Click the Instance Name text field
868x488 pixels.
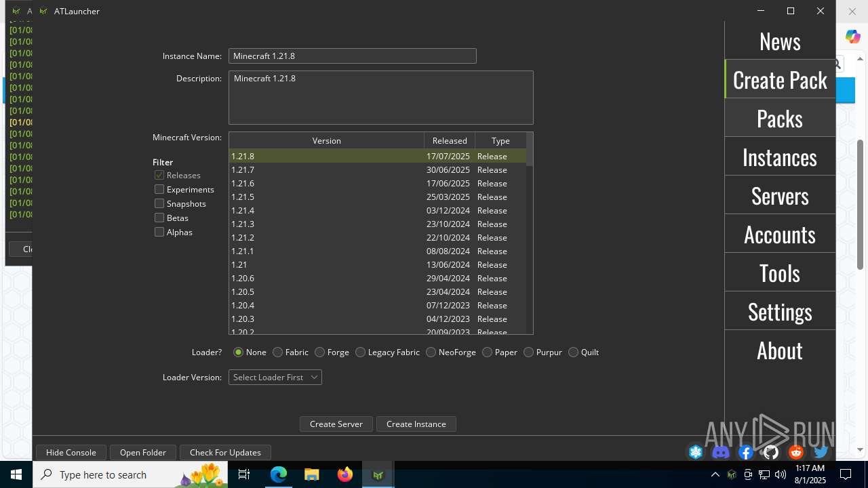(353, 56)
